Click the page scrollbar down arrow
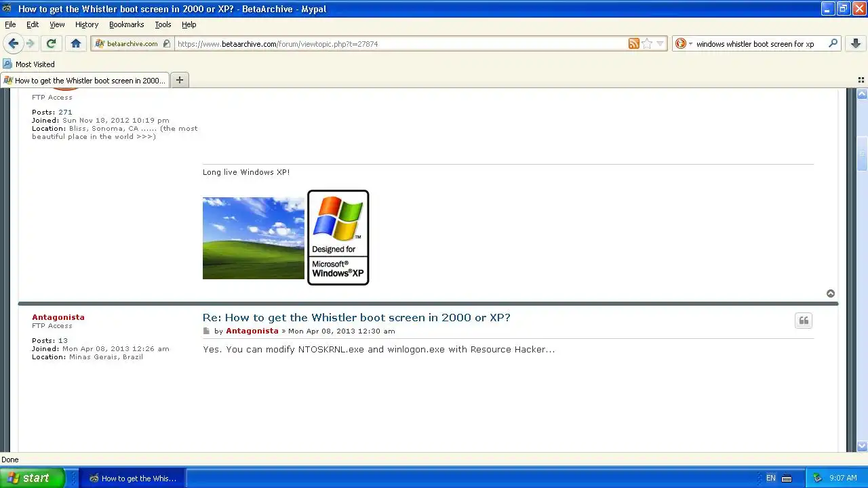868x488 pixels. [x=862, y=446]
